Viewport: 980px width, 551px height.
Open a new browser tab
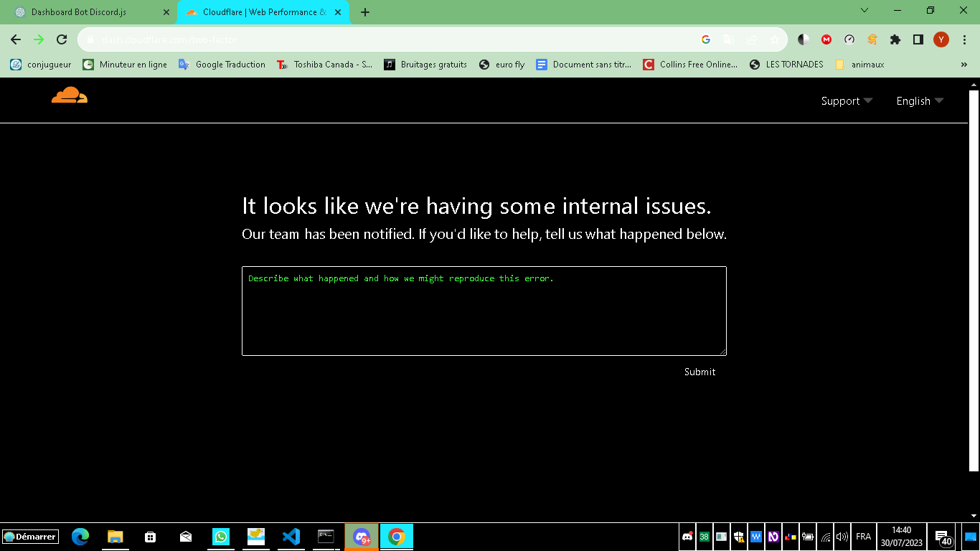coord(365,12)
